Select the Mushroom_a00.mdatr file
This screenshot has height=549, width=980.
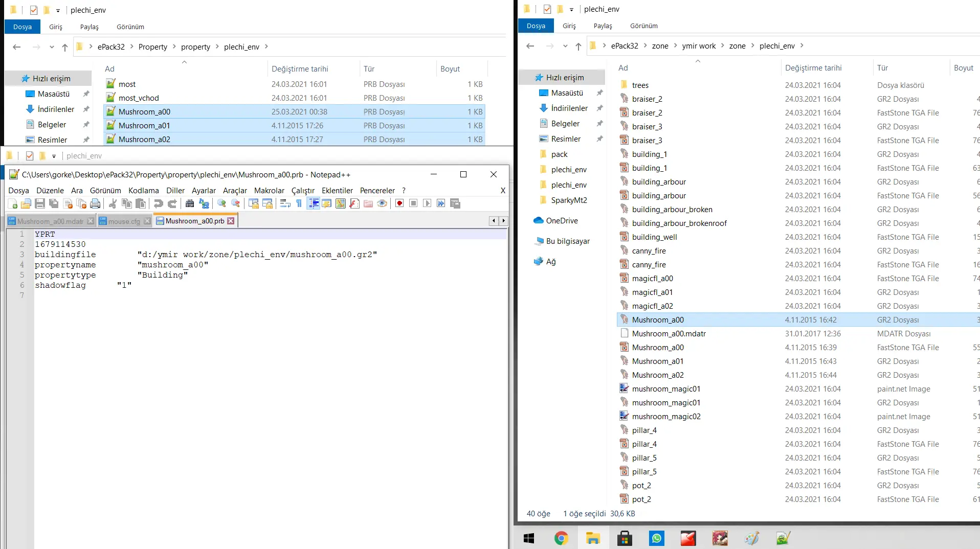(669, 334)
